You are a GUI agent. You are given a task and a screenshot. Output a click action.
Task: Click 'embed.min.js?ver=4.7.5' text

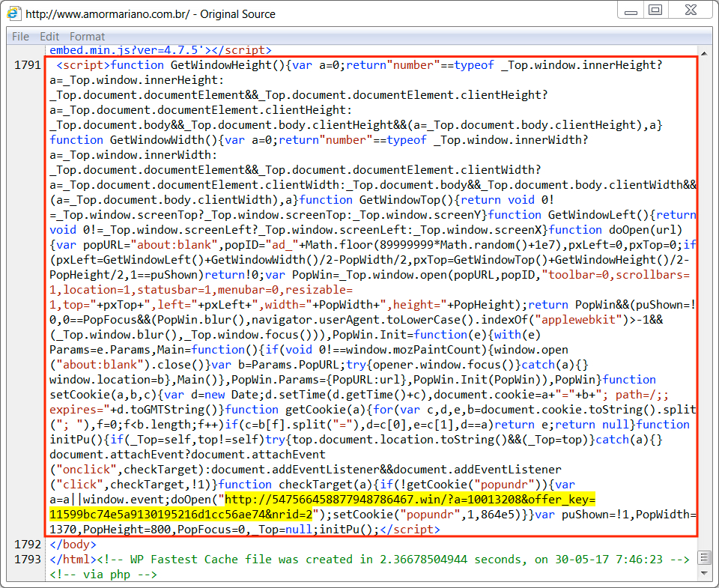pos(127,50)
